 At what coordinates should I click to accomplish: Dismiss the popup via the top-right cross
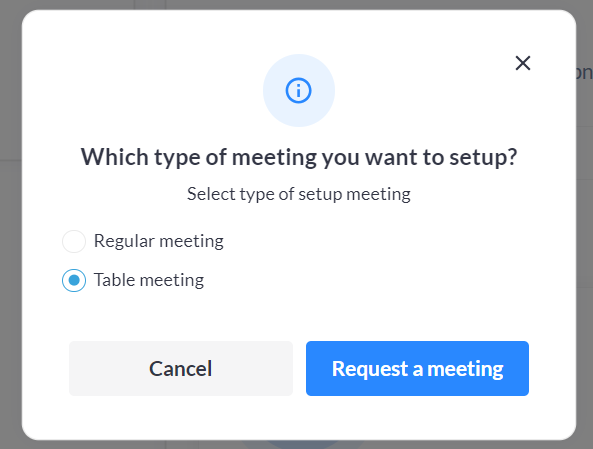pyautogui.click(x=523, y=63)
